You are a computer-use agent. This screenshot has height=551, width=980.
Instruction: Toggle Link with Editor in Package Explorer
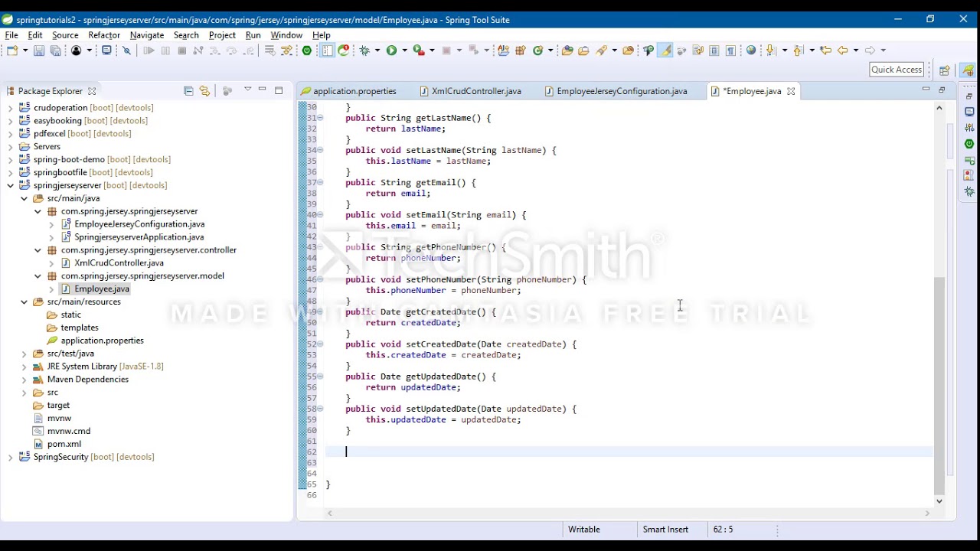tap(204, 91)
